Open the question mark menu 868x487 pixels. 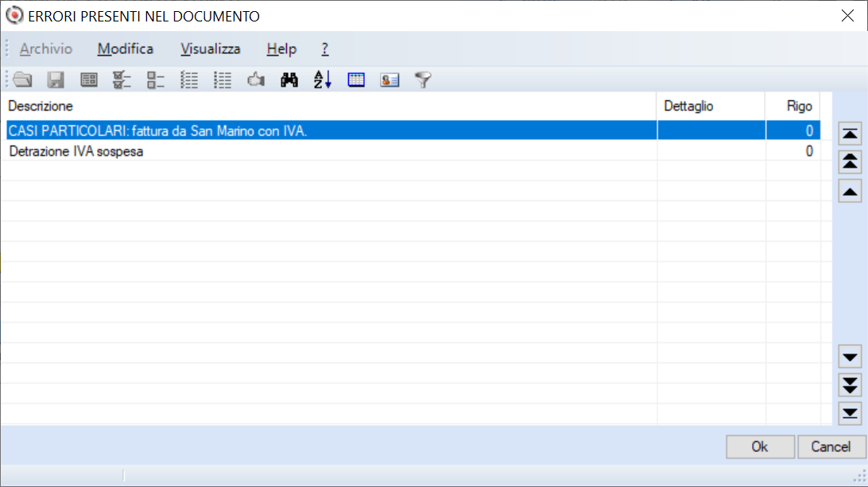pos(325,48)
